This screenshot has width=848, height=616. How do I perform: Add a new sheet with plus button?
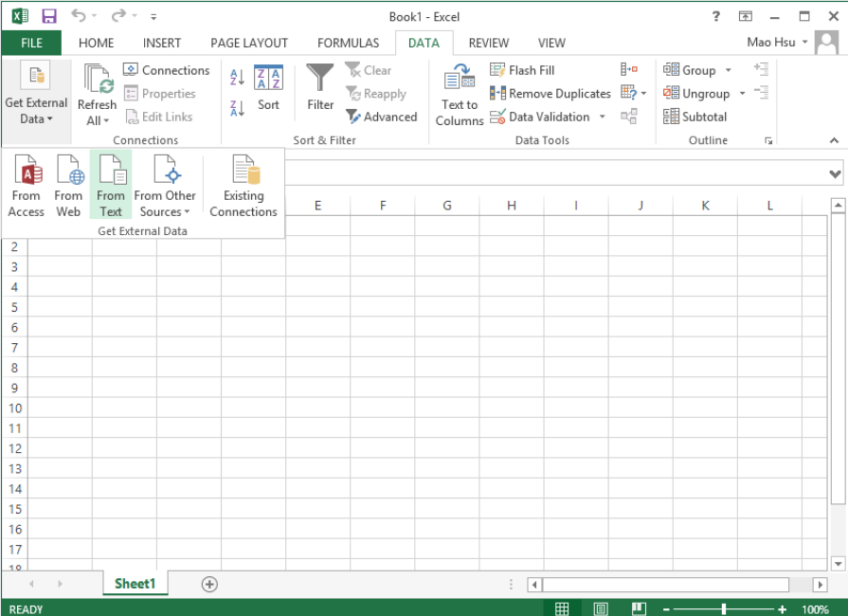click(x=209, y=584)
